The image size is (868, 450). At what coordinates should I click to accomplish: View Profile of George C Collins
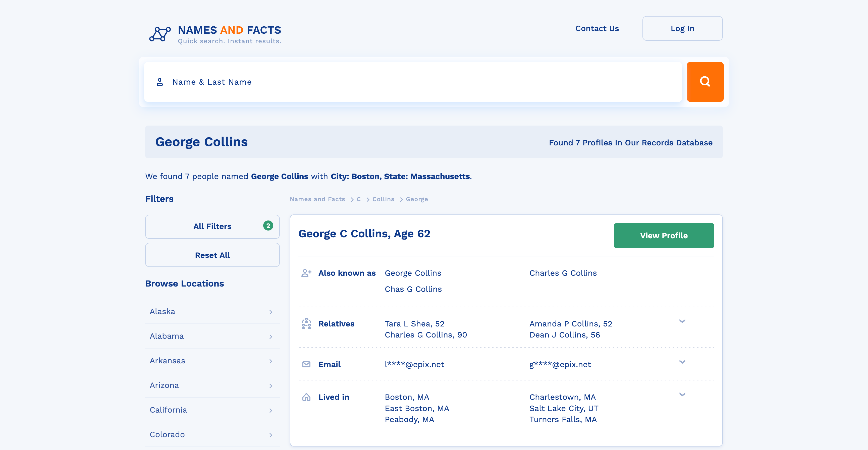pyautogui.click(x=664, y=236)
